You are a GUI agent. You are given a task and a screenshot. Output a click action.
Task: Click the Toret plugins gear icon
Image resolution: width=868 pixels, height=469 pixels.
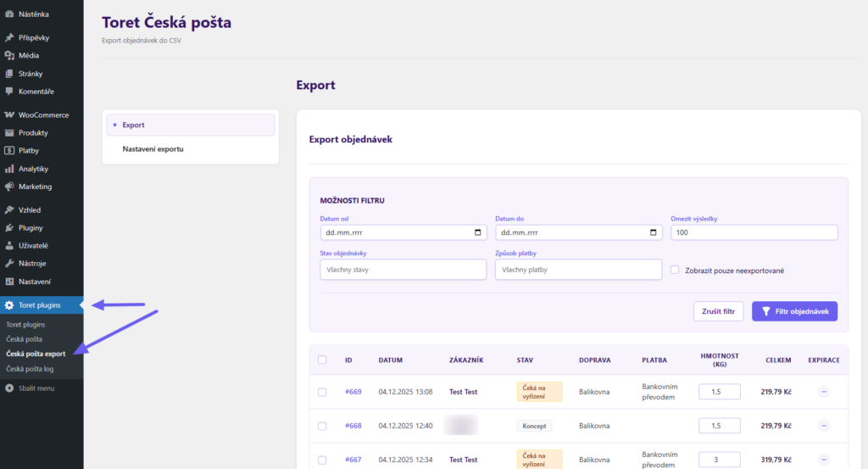click(9, 305)
